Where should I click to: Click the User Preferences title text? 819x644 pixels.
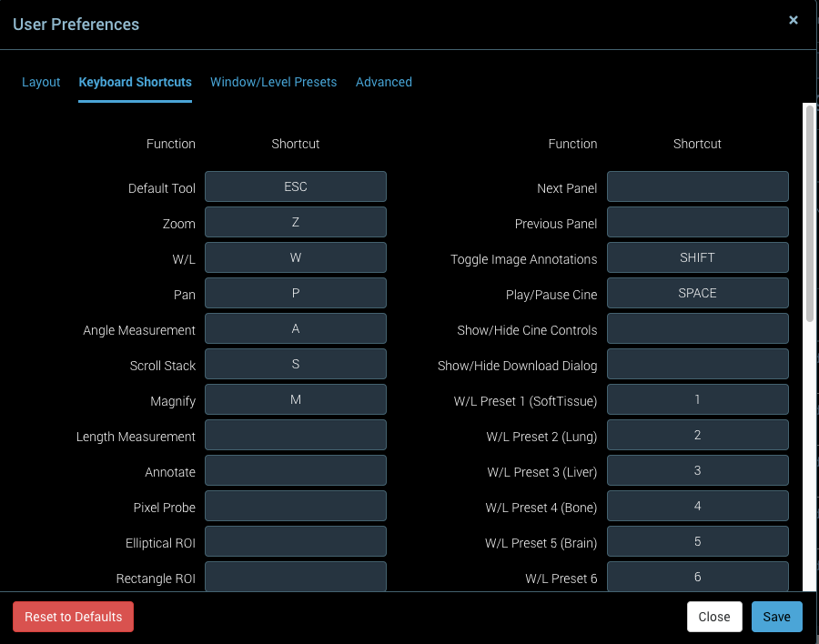click(x=76, y=25)
